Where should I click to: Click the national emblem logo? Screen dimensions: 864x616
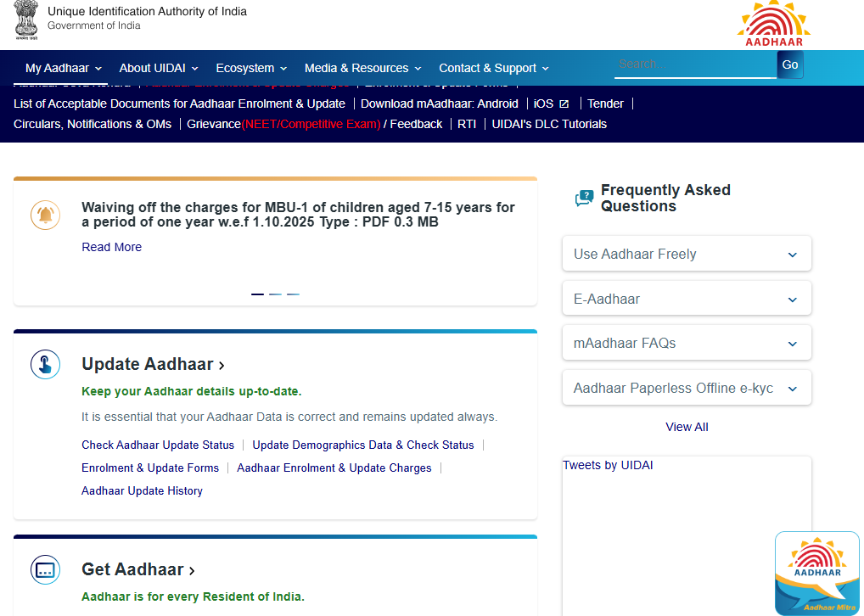[25, 20]
